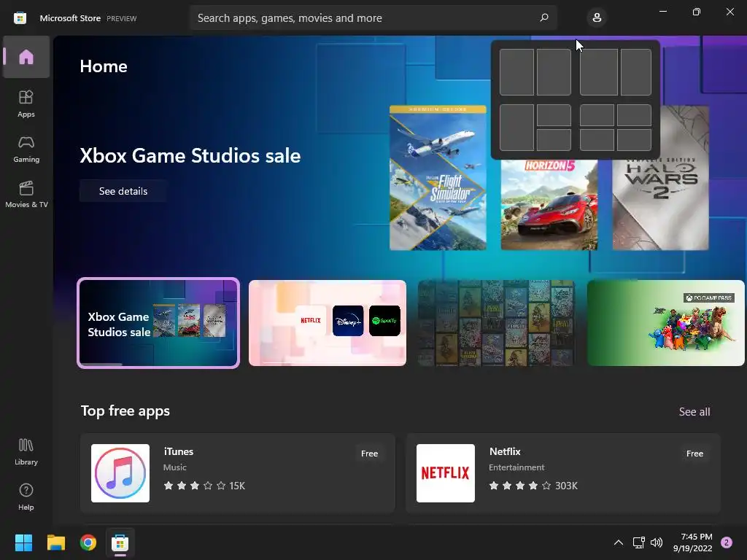This screenshot has height=560, width=747.
Task: Open notification center badge showing 2
Action: coord(727,542)
